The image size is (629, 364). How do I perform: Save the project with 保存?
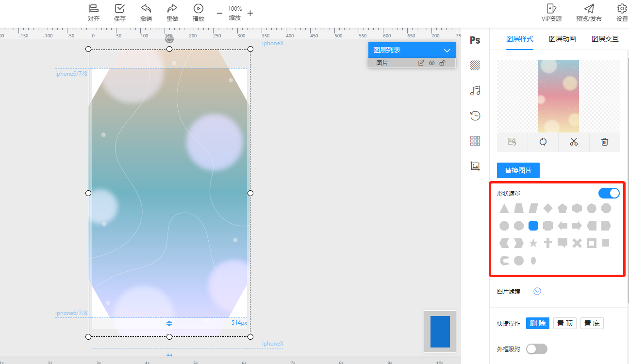coord(119,13)
